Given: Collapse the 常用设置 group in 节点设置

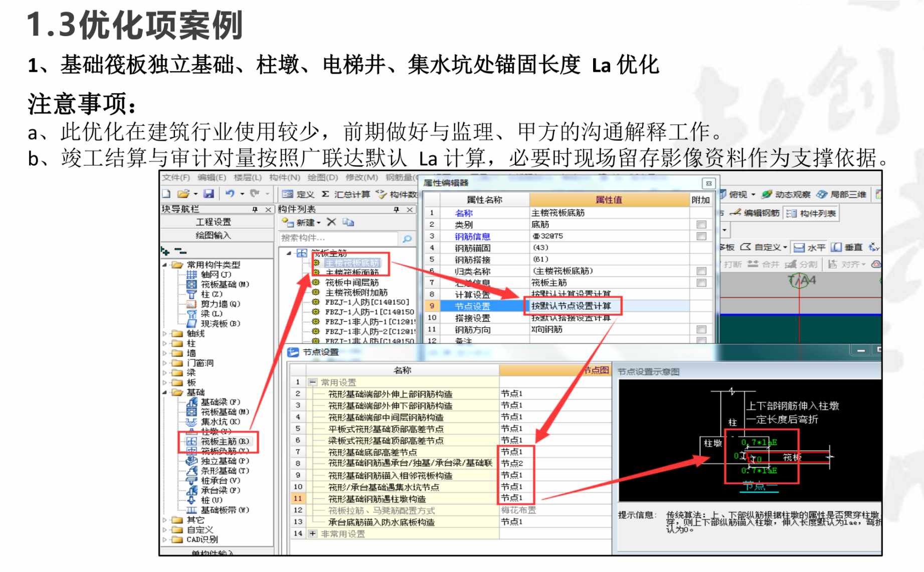Looking at the screenshot, I should click(313, 382).
